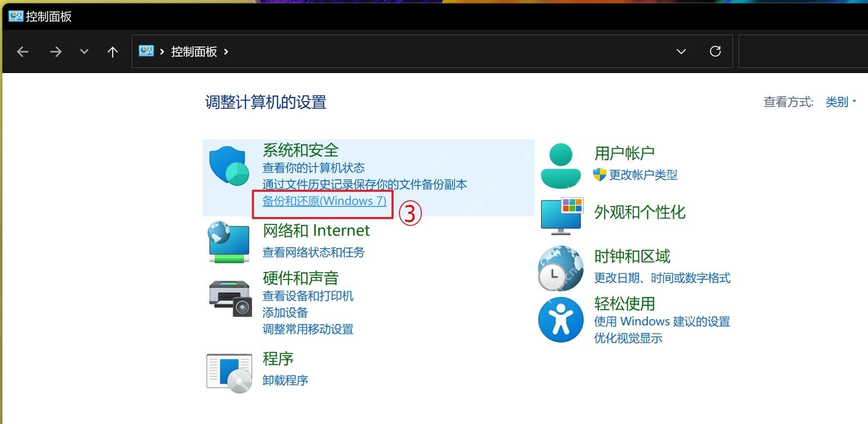
Task: Open the Programs disc icon
Action: (229, 373)
